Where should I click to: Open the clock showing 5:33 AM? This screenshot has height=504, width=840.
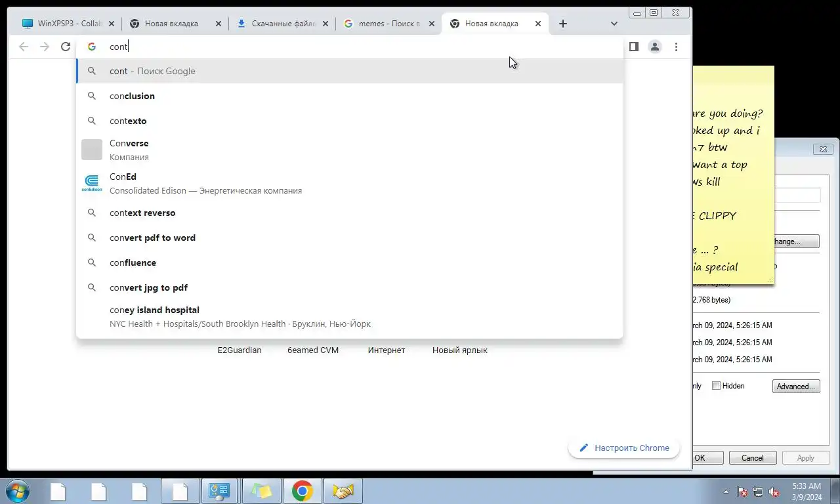[807, 492]
